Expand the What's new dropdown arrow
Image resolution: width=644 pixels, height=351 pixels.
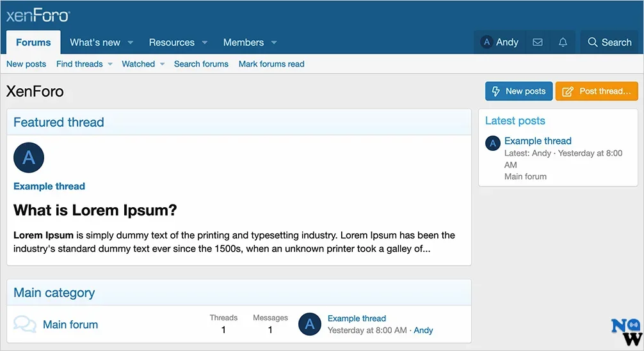[131, 43]
